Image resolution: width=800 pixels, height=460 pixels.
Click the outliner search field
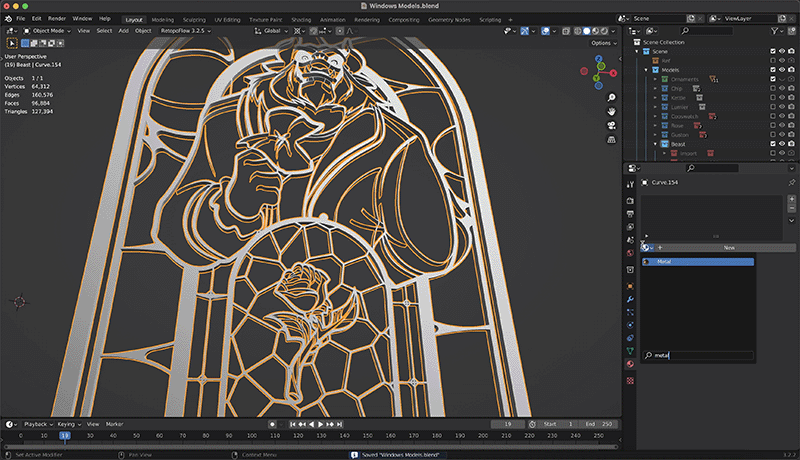[x=706, y=31]
